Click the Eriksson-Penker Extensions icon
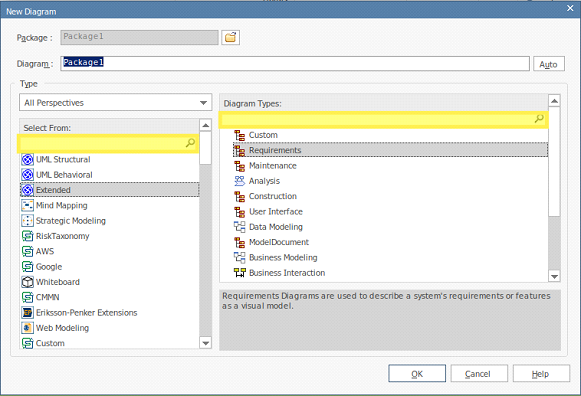Screen dimensions: 581x396 (x=27, y=313)
